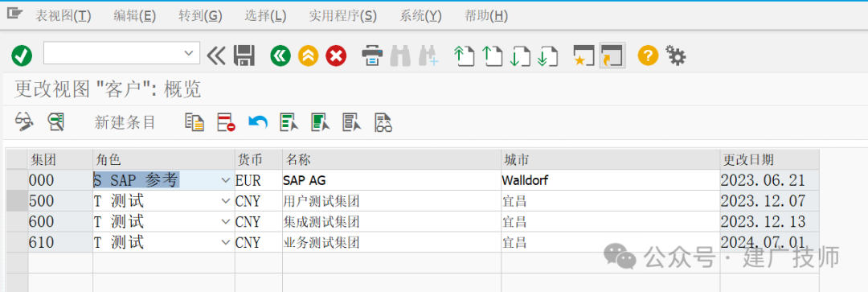Click the SAP AG name cell
868x292 pixels.
point(391,180)
